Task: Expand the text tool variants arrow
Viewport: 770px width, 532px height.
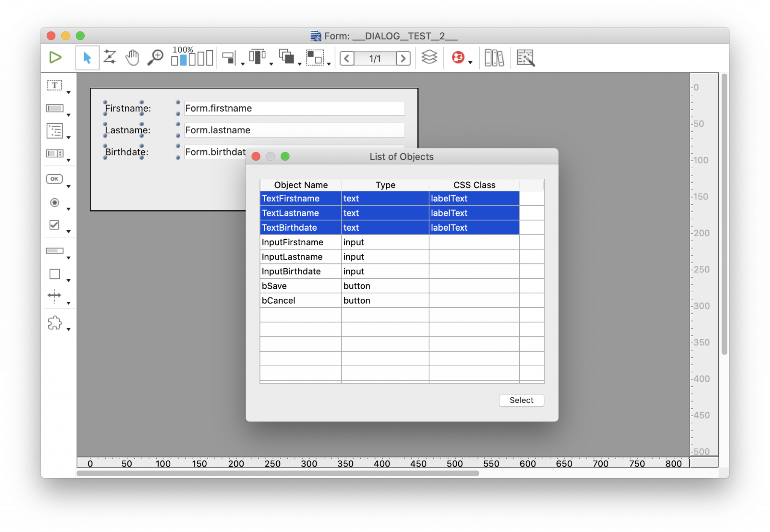Action: pyautogui.click(x=69, y=92)
